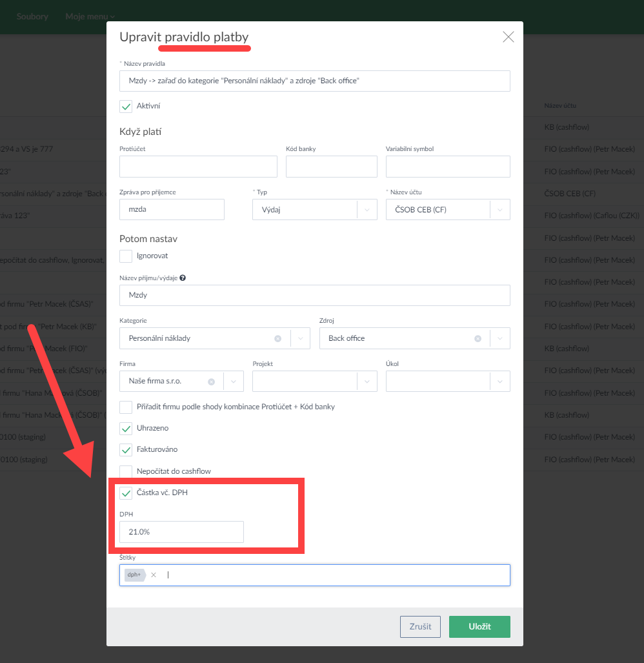This screenshot has width=644, height=663.
Task: Clear the Firma Naše firma s.r.o. selection
Action: [x=211, y=382]
